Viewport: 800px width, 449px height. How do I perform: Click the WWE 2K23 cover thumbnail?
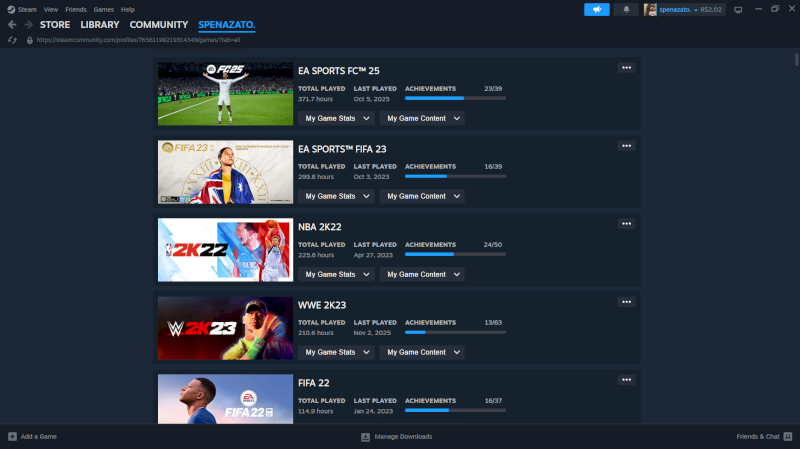[225, 328]
